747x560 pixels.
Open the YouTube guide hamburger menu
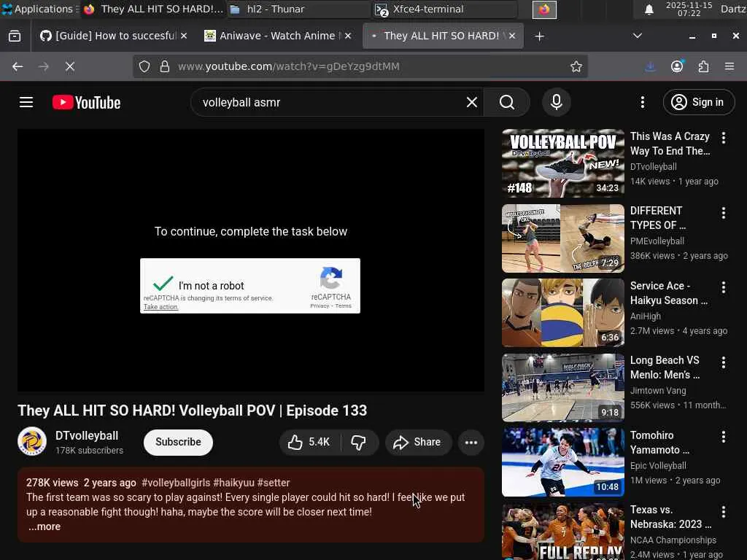[x=26, y=102]
